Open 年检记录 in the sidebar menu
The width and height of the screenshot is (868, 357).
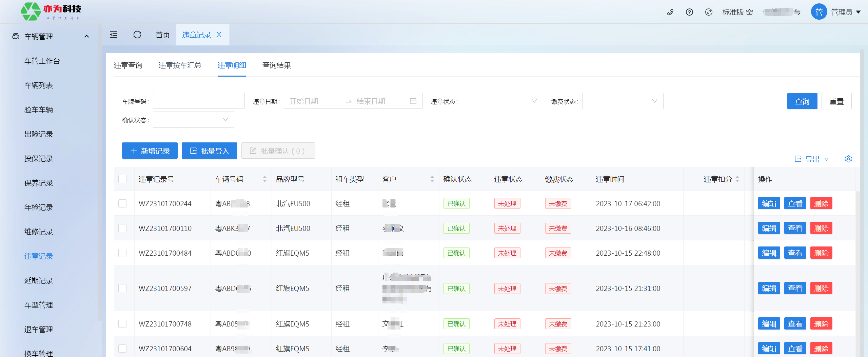pyautogui.click(x=39, y=207)
